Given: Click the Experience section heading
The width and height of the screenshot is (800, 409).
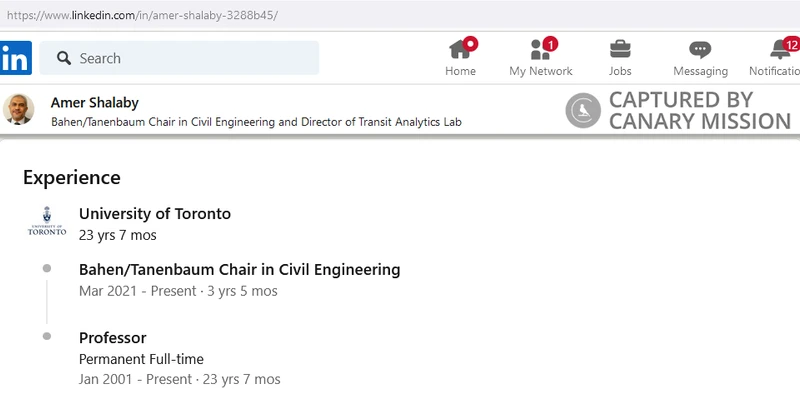Looking at the screenshot, I should [x=71, y=177].
